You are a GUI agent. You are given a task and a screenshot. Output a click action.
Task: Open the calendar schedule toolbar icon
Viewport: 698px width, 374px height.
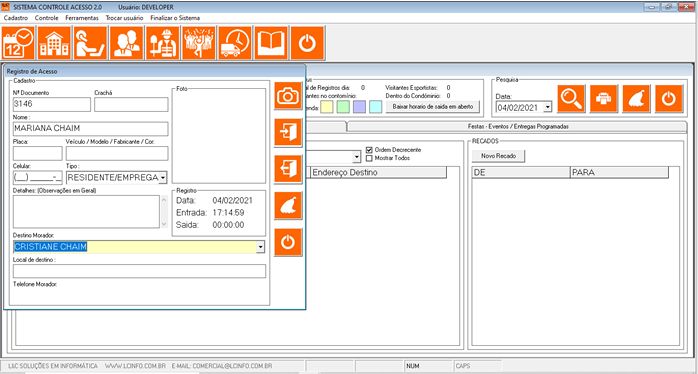tap(19, 43)
